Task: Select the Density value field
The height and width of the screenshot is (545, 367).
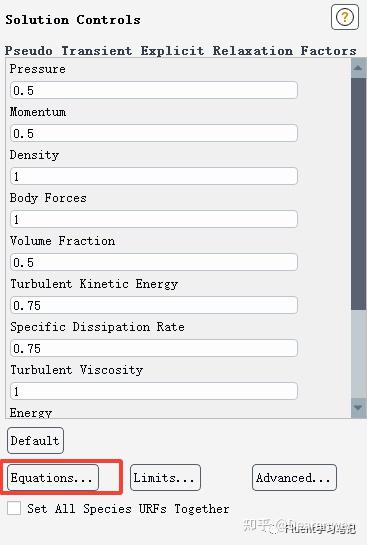Action: click(154, 176)
